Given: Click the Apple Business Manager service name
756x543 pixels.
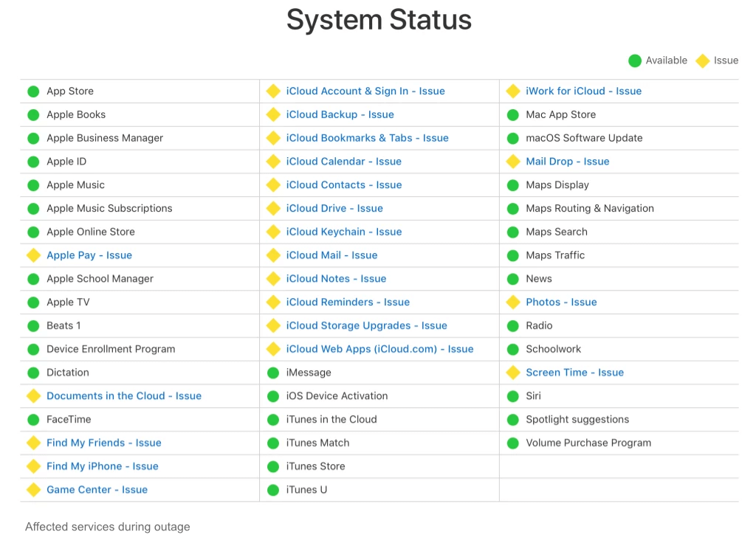Looking at the screenshot, I should tap(105, 138).
